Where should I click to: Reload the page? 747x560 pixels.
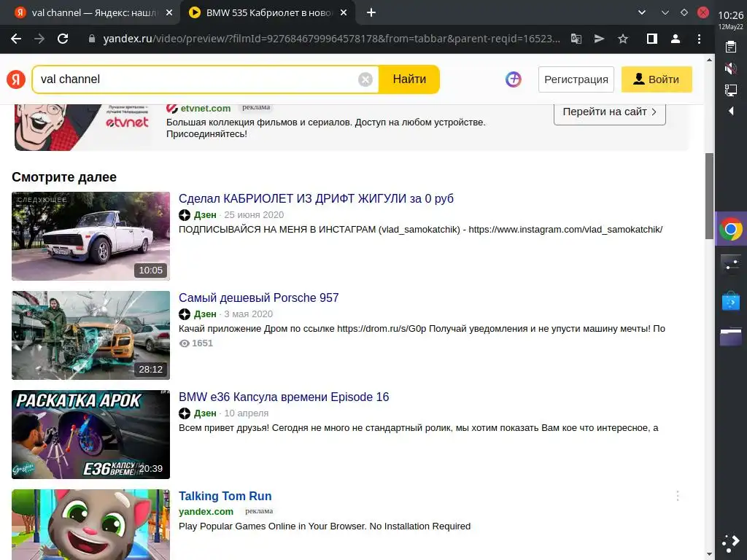(63, 39)
